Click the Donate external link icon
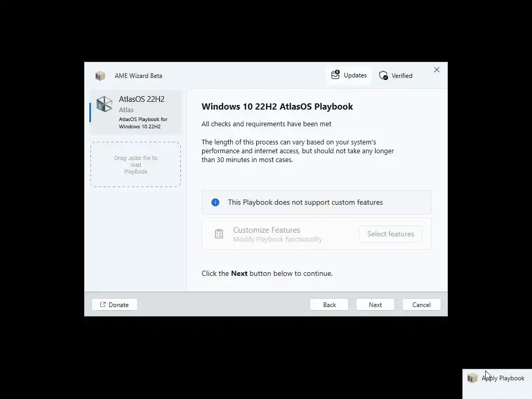This screenshot has width=532, height=399. click(x=103, y=304)
